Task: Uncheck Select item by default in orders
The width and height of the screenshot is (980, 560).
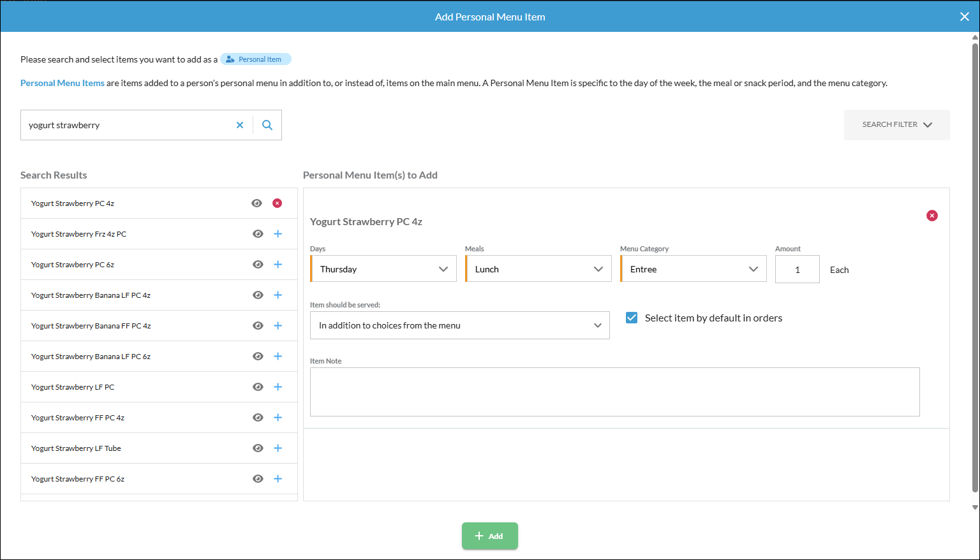Action: pos(632,317)
